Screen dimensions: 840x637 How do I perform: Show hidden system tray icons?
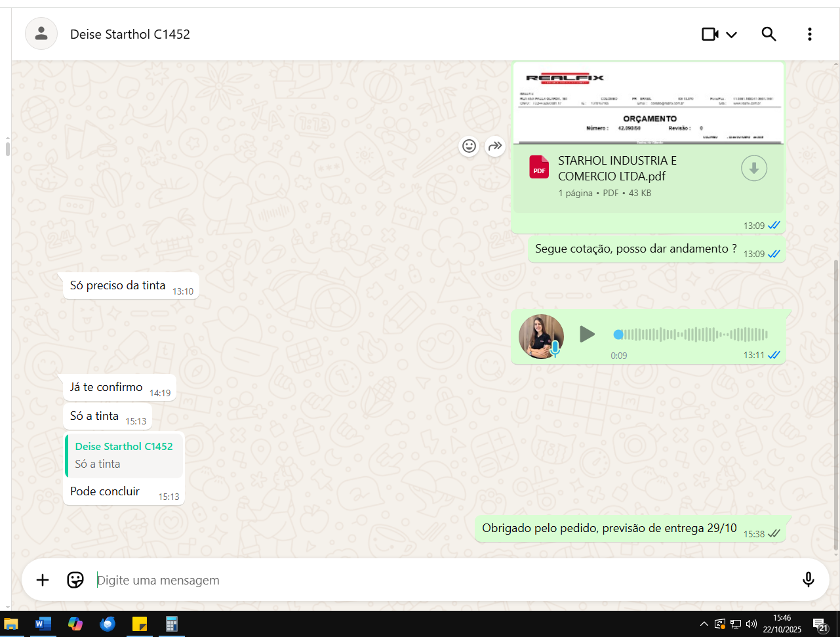(x=704, y=624)
